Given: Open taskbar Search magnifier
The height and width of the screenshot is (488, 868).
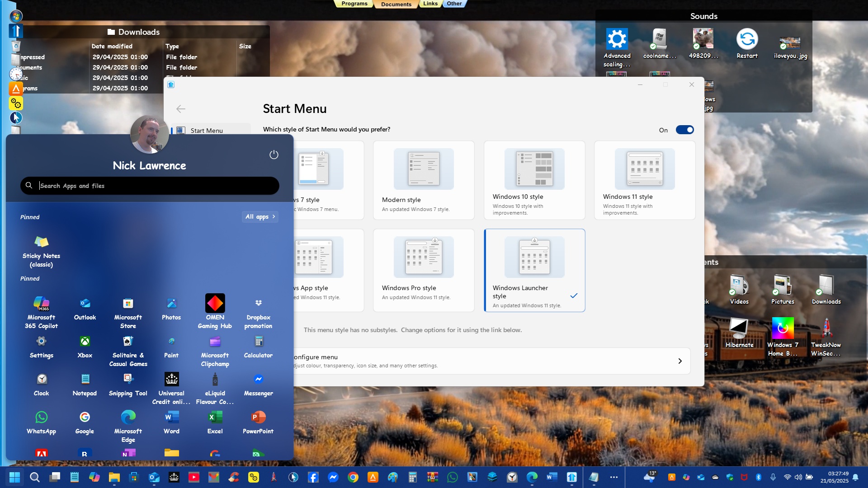Looking at the screenshot, I should [x=35, y=477].
